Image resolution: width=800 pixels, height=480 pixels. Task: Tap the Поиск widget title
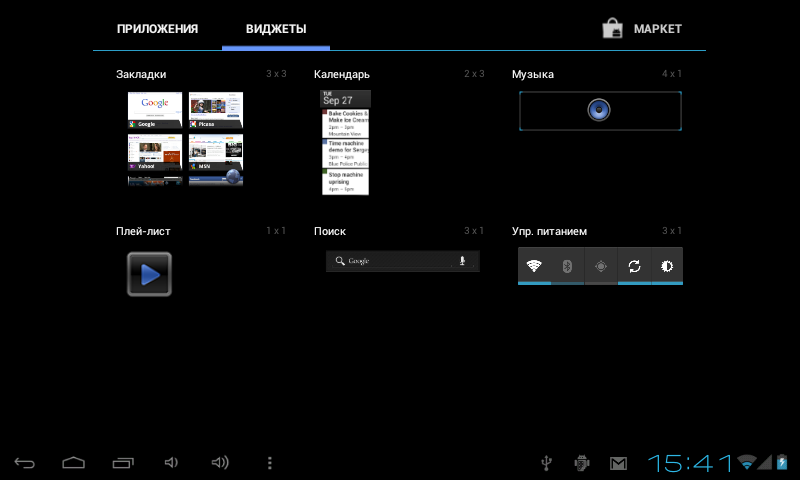point(330,231)
